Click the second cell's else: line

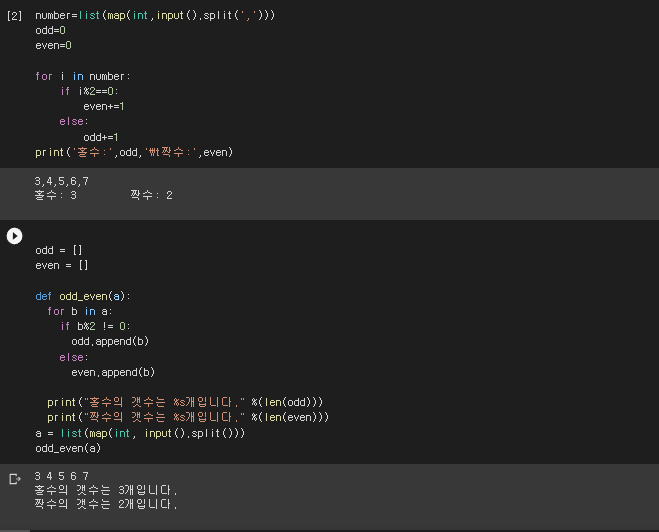pyautogui.click(x=74, y=357)
